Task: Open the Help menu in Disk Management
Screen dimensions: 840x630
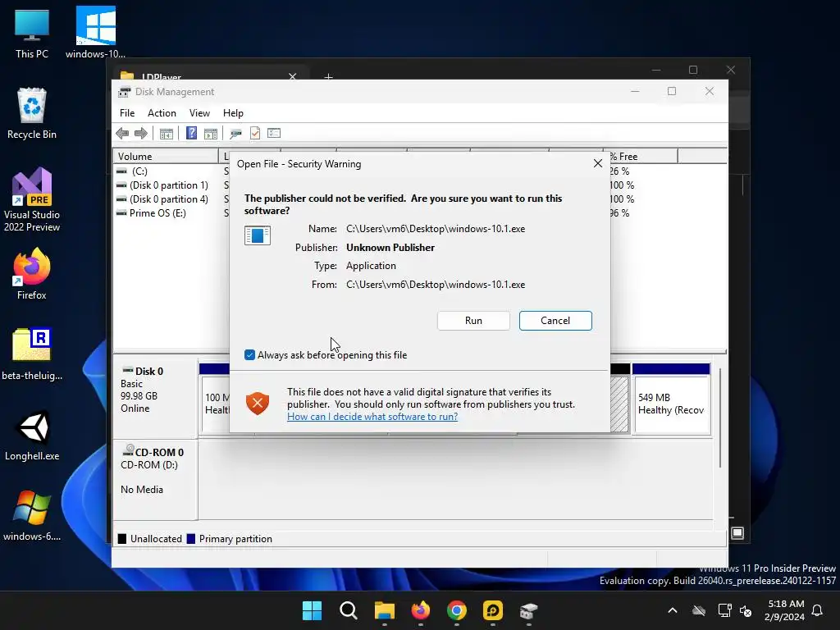Action: pyautogui.click(x=233, y=113)
